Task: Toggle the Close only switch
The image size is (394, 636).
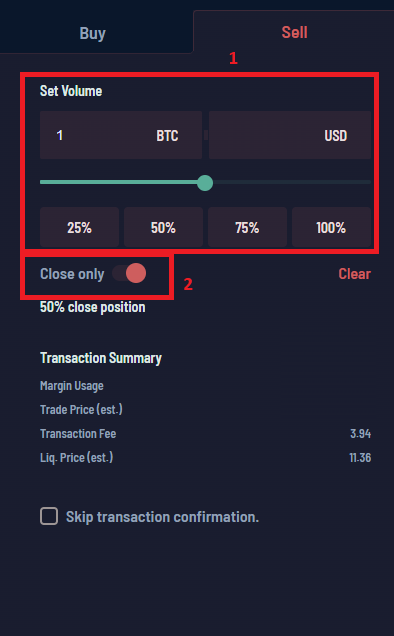Action: pos(129,273)
